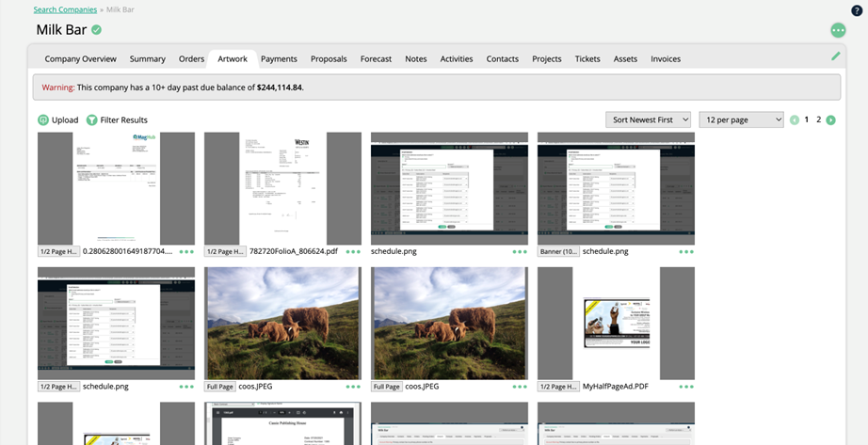Click the Filter Results funnel icon

tap(92, 120)
